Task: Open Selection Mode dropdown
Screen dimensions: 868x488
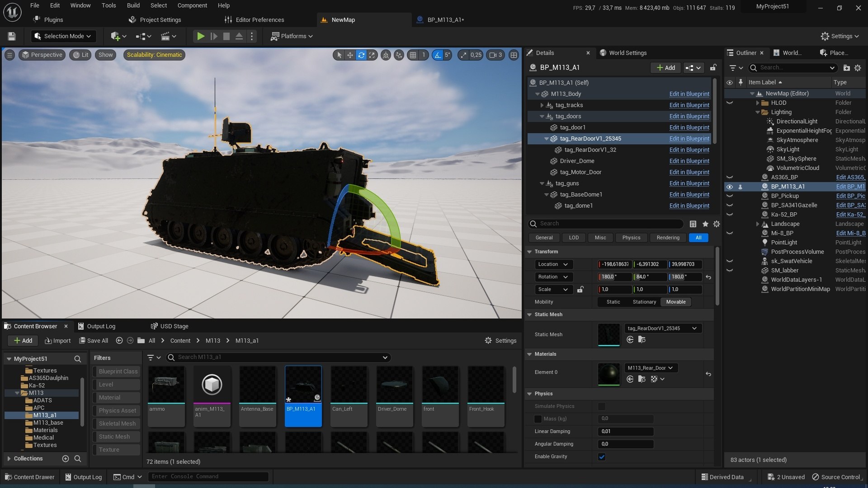Action: pos(64,36)
